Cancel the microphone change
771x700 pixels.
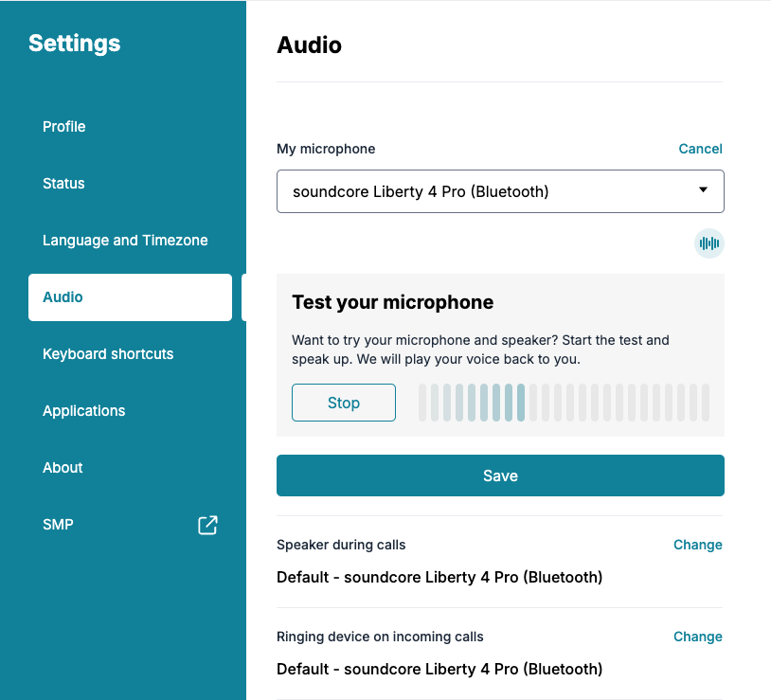[700, 149]
